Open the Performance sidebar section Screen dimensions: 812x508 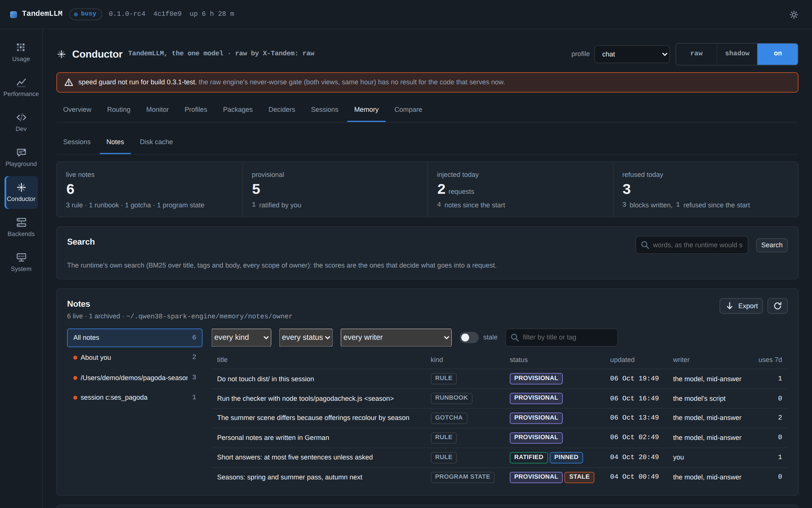[21, 87]
